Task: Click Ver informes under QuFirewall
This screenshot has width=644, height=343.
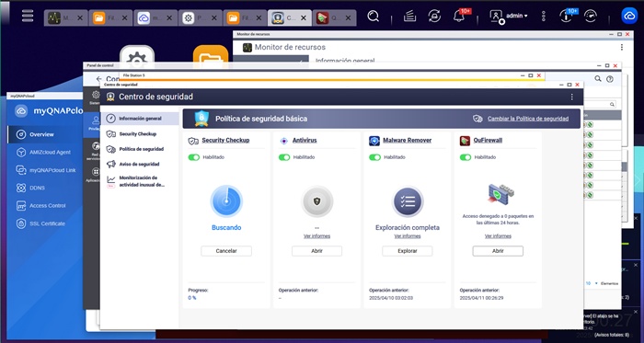Action: [498, 236]
